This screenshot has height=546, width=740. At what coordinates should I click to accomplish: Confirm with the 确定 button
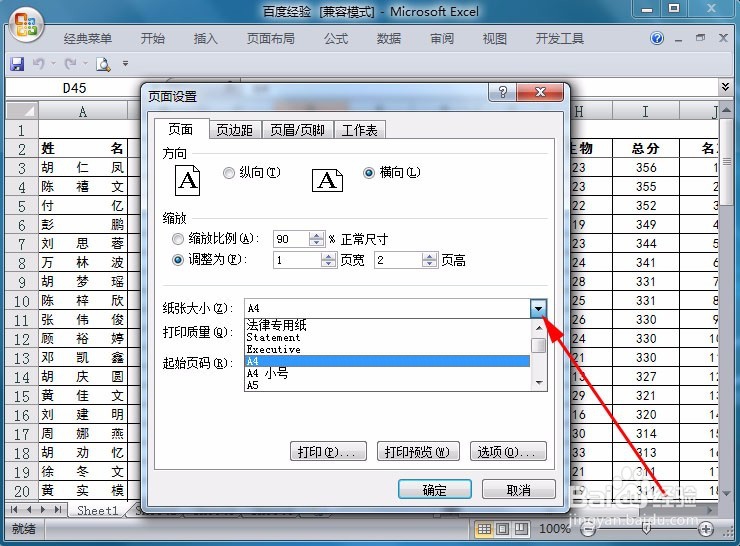pyautogui.click(x=435, y=490)
